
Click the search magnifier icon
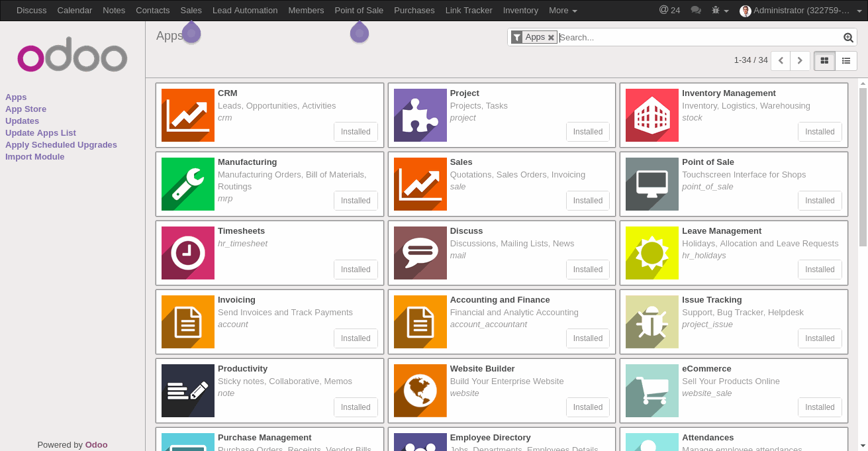click(848, 38)
